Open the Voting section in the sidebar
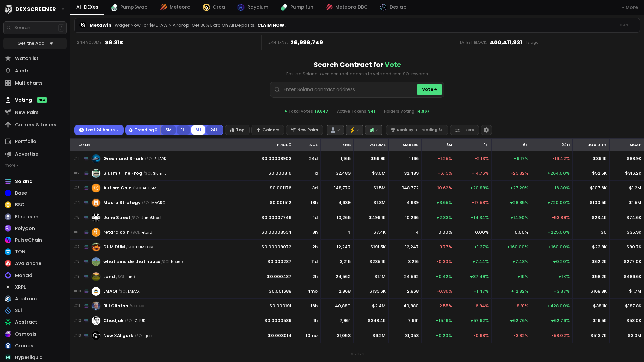Viewport: 644px width, 362px height. tap(23, 100)
